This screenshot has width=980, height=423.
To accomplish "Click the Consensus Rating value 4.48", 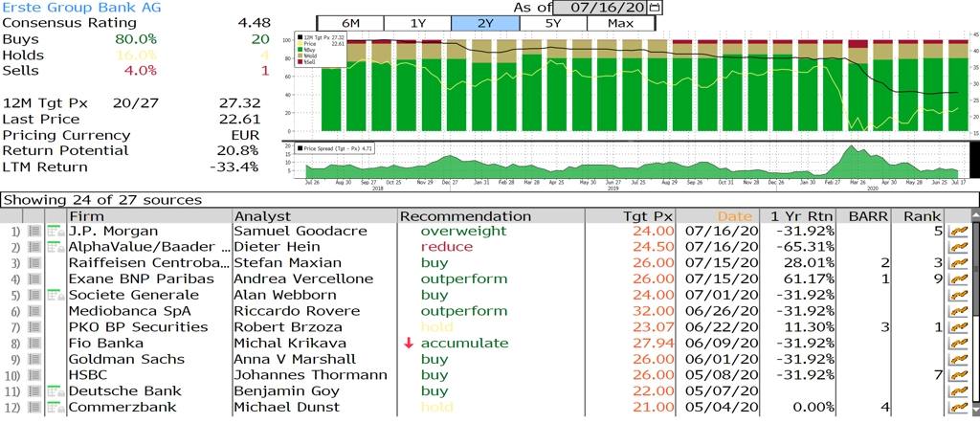I will (x=254, y=23).
